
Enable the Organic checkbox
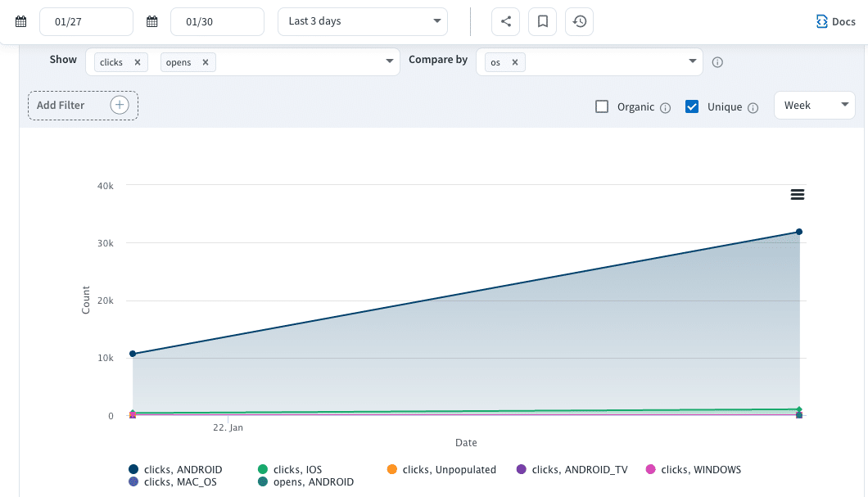pos(602,106)
